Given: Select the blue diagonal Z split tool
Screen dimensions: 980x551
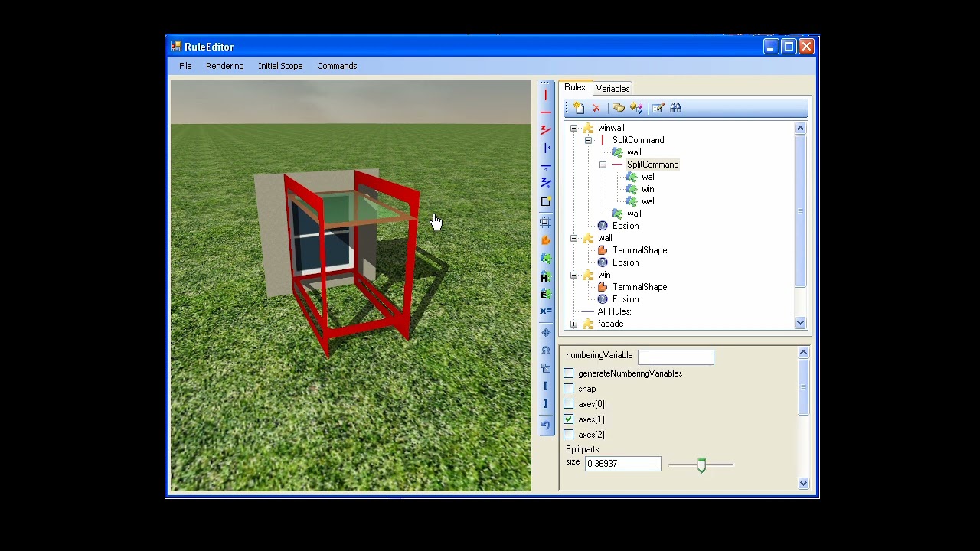Looking at the screenshot, I should [x=545, y=184].
